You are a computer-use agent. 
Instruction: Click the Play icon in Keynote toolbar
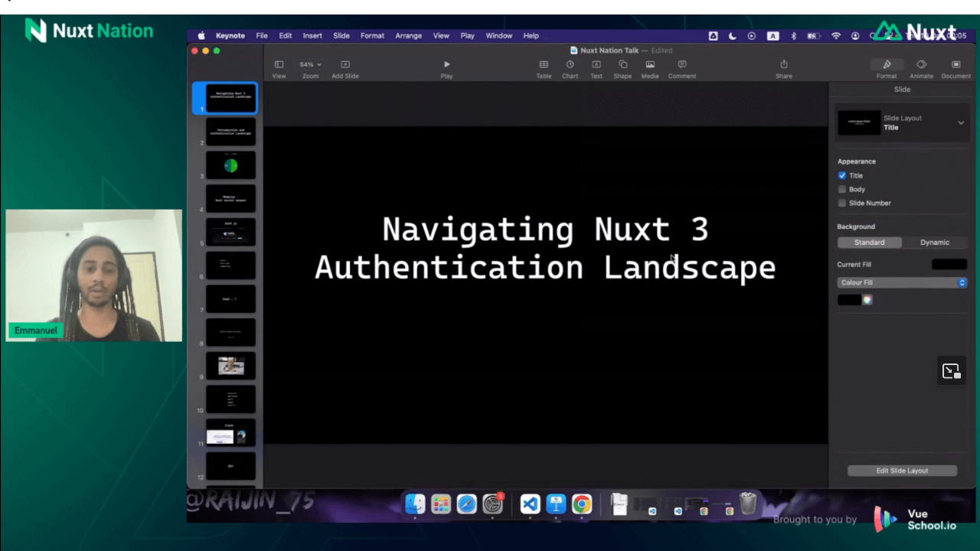point(446,65)
